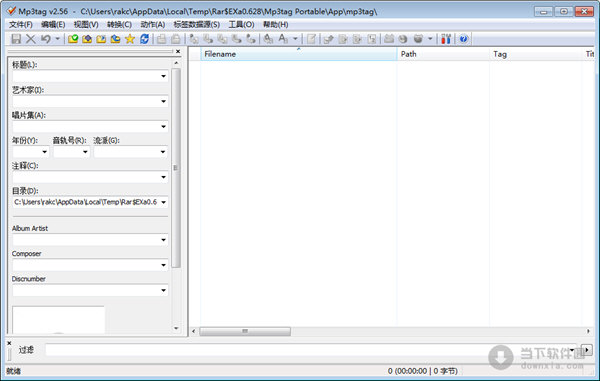
Task: Open the 帮助(H) menu
Action: 276,24
